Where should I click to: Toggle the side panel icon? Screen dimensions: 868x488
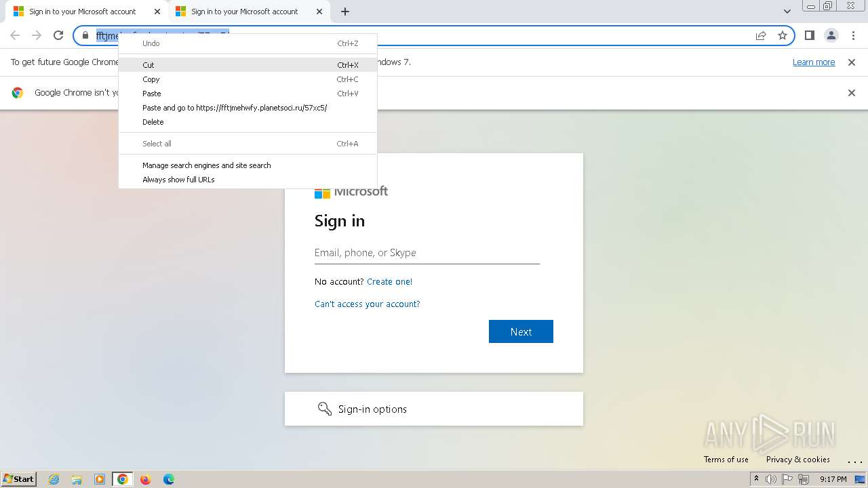click(809, 35)
